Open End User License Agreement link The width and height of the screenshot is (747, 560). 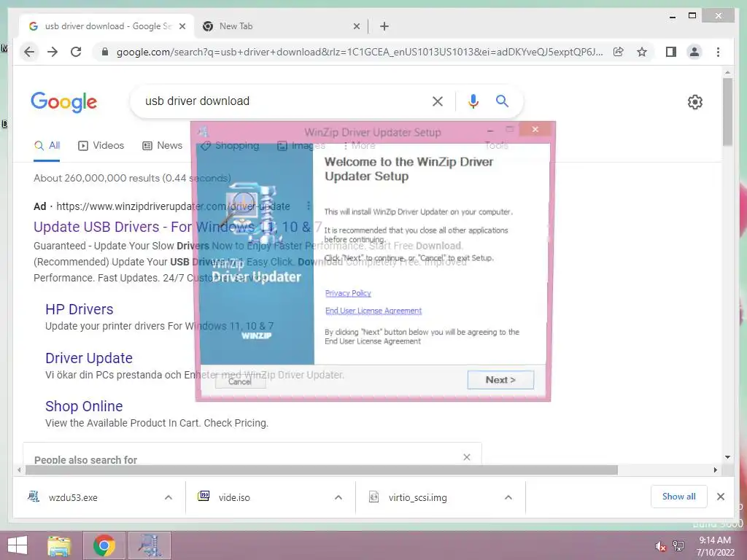[x=373, y=311]
